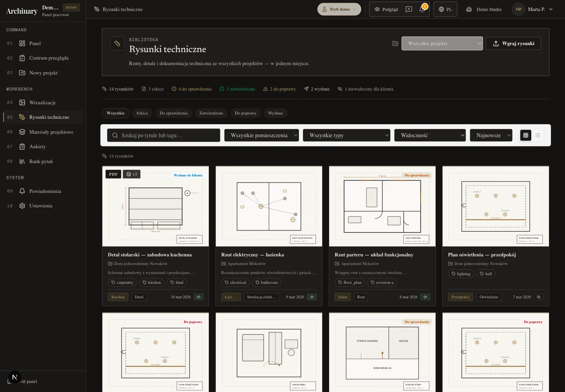565x392 pixels.
Task: Select the Wysłane filter tab
Action: [275, 113]
